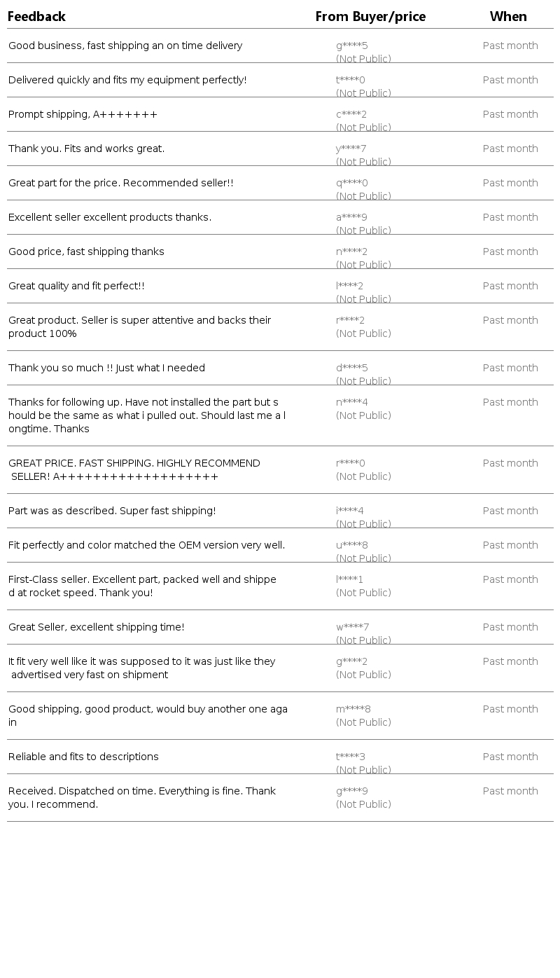Screen dimensions: 560x978
Task: Open buyer t****3 profile
Action: pos(350,757)
